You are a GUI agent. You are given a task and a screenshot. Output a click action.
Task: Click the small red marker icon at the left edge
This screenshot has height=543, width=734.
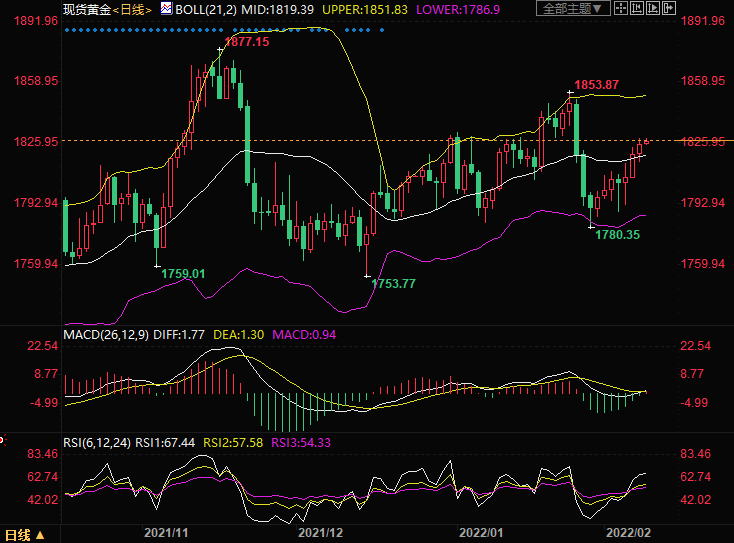(x=3, y=438)
